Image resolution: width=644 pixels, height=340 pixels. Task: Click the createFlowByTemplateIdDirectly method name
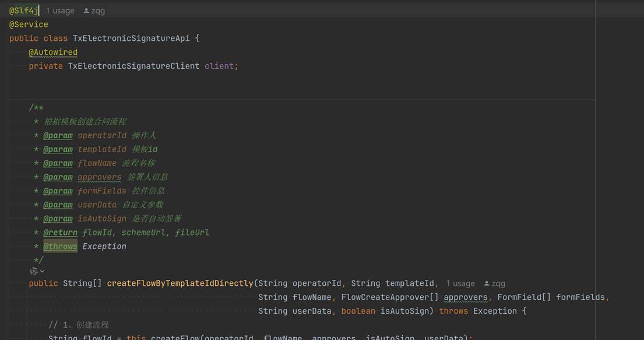pos(180,283)
